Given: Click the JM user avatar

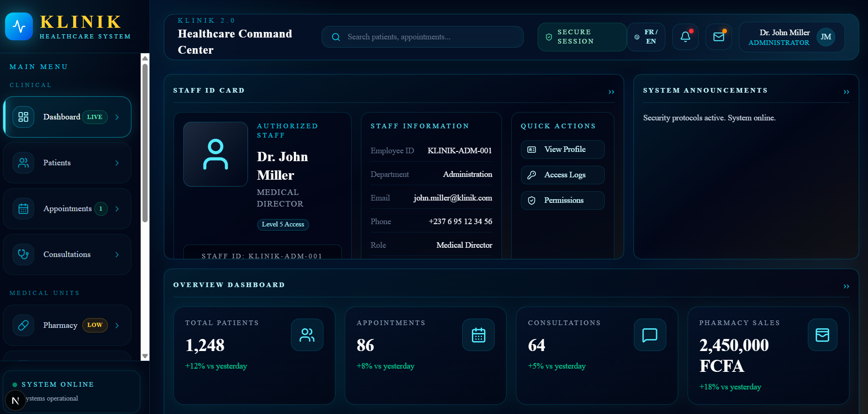Looking at the screenshot, I should pyautogui.click(x=826, y=37).
